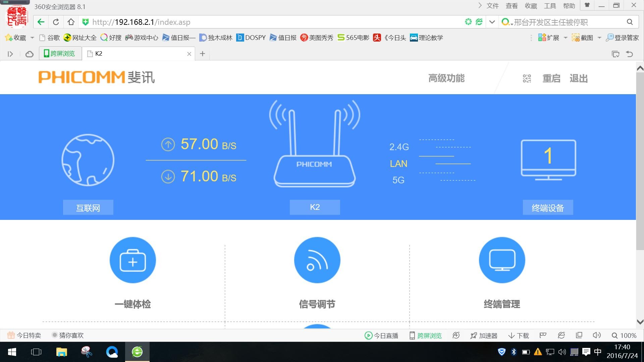
Task: Click the browser refresh icon
Action: click(x=56, y=22)
